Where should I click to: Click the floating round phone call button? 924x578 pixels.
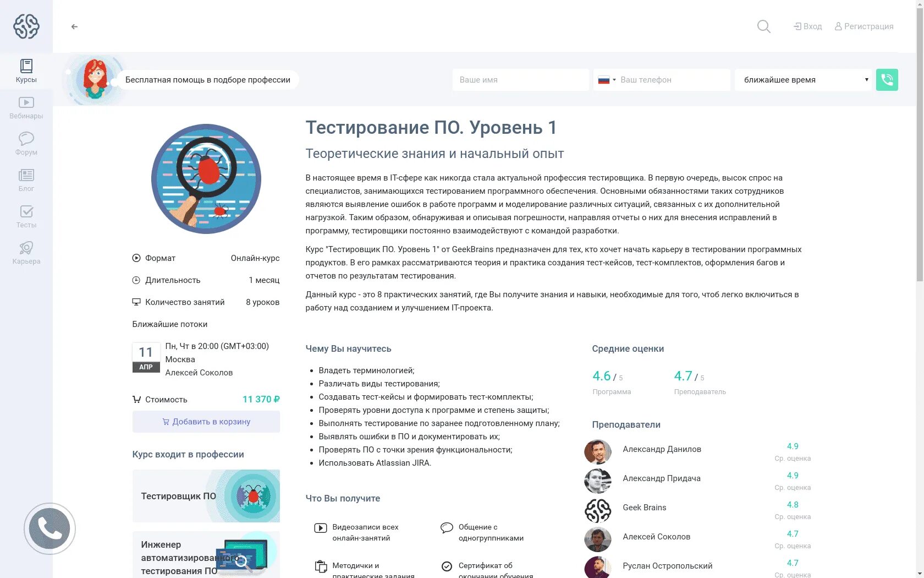point(50,529)
